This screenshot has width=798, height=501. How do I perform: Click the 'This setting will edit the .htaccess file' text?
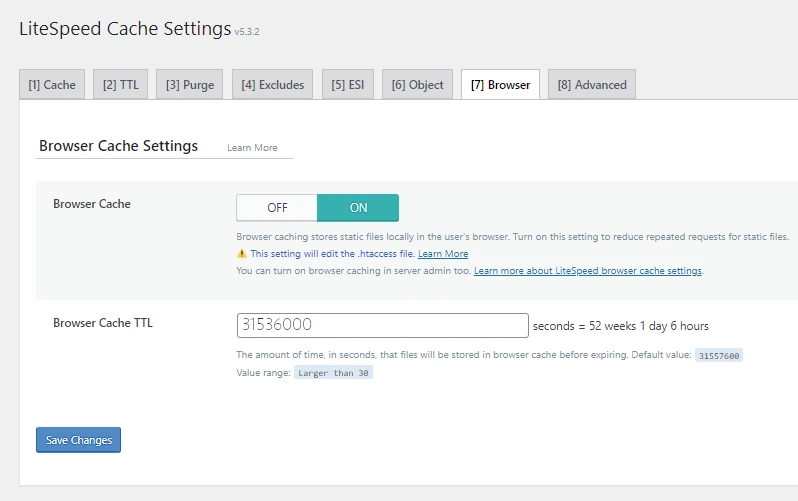(x=332, y=254)
